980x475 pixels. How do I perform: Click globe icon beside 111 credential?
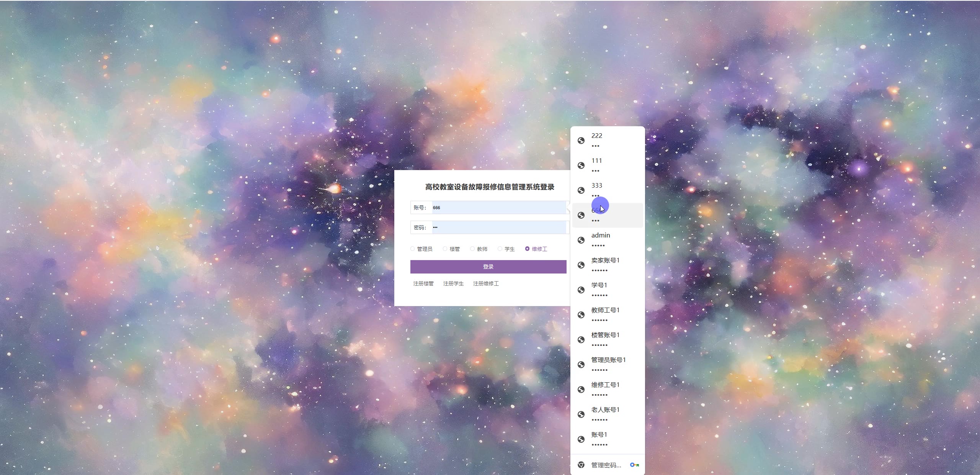(581, 165)
